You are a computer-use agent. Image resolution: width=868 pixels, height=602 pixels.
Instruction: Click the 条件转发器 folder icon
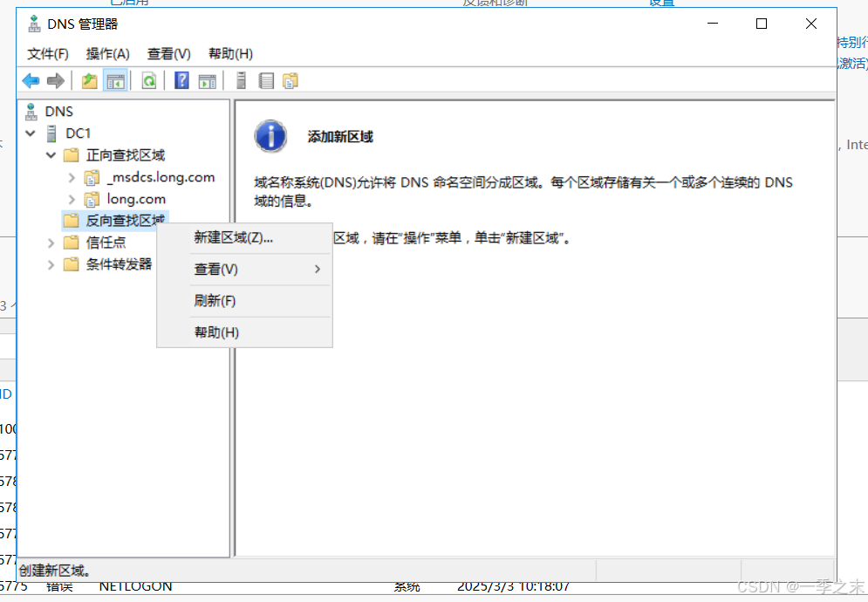pos(71,264)
